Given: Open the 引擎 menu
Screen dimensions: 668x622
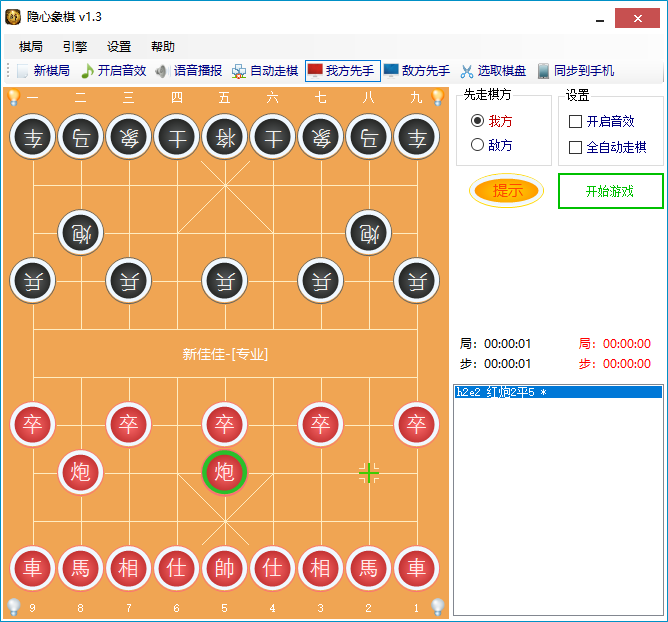Looking at the screenshot, I should [x=75, y=46].
